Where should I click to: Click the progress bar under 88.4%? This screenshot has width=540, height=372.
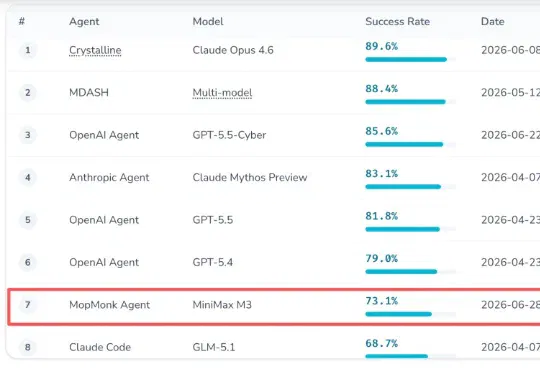411,102
